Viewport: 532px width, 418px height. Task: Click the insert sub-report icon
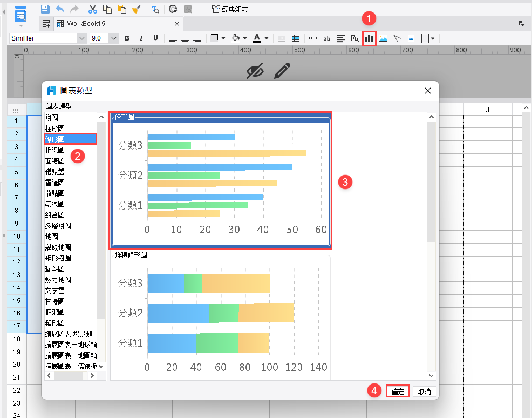point(411,38)
